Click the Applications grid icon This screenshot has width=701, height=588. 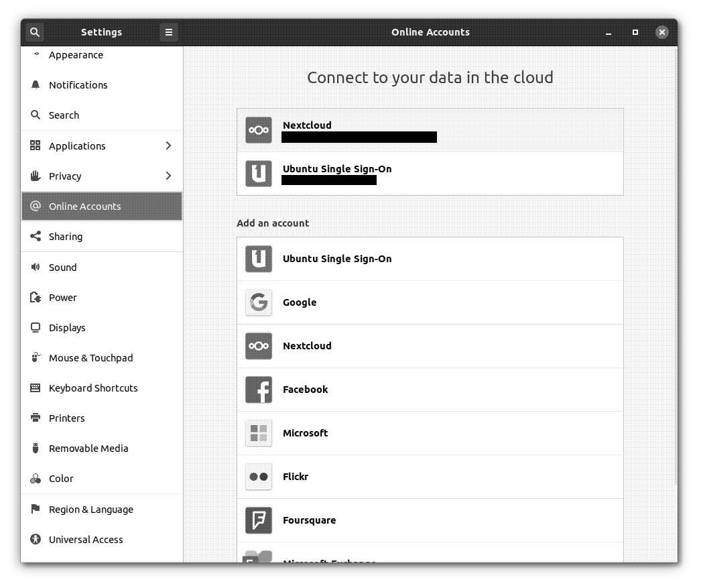(x=36, y=145)
